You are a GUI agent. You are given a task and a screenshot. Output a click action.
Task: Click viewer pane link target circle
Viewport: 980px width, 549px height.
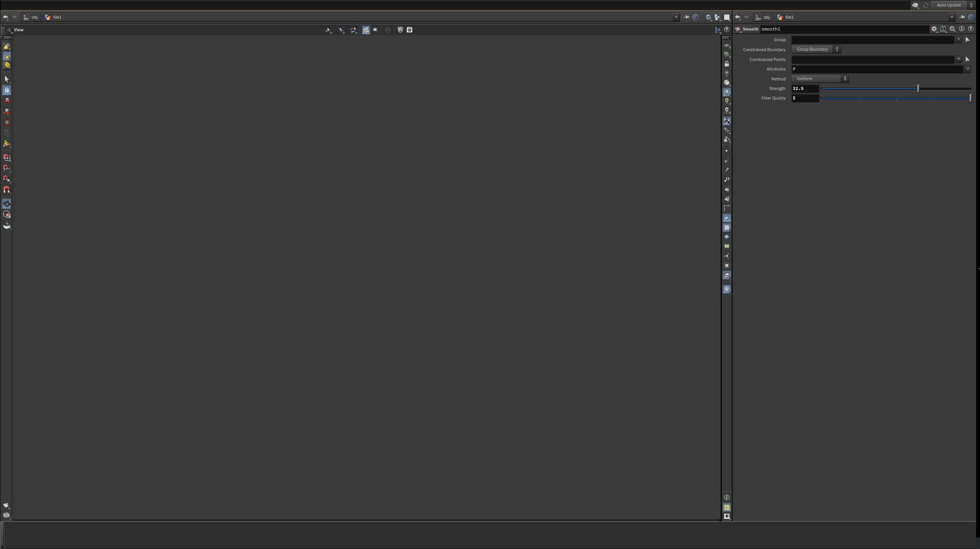[696, 17]
